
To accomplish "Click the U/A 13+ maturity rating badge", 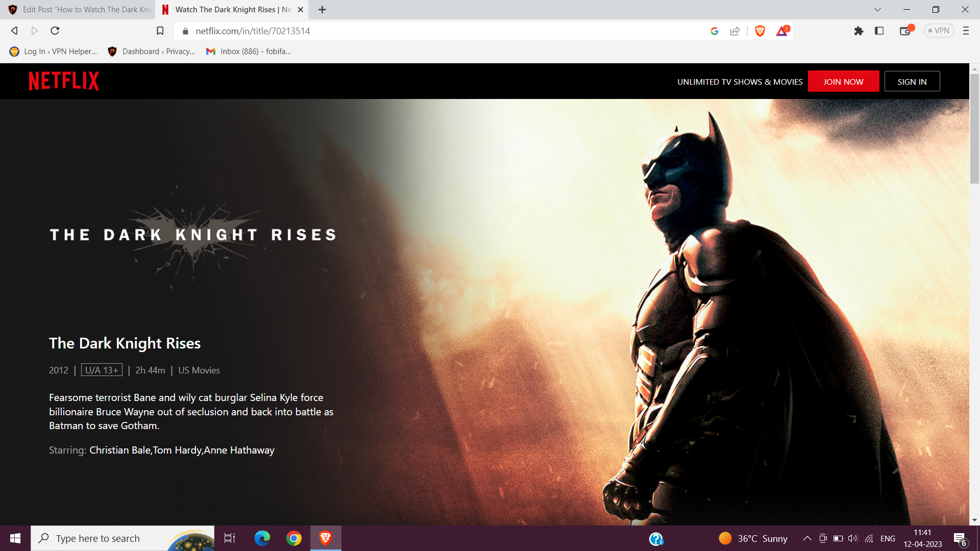I will (x=102, y=370).
